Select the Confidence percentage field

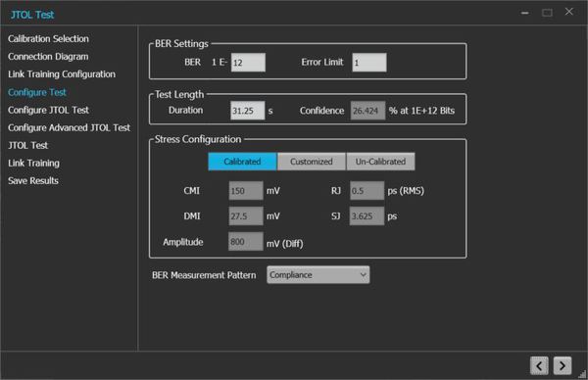pos(367,111)
